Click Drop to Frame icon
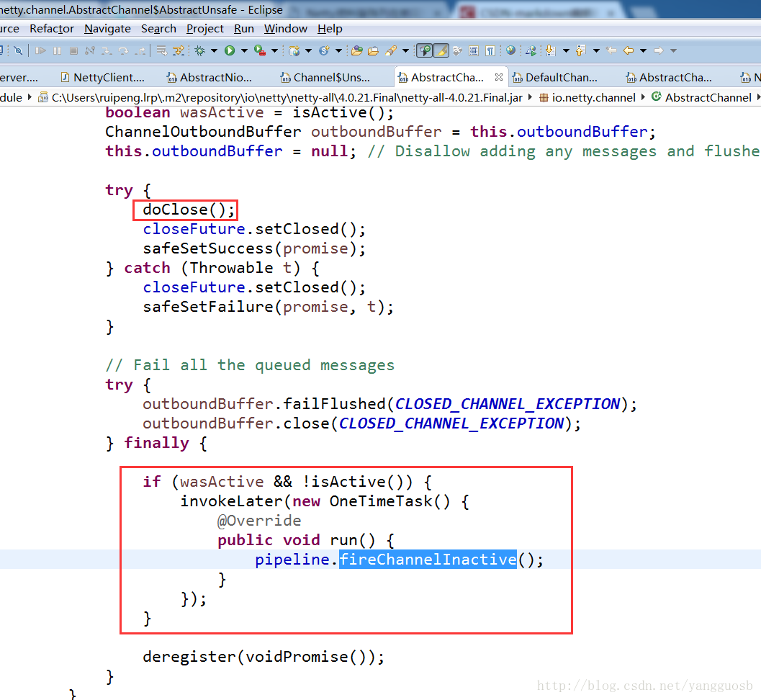Screen dimensions: 761x700 (161, 50)
